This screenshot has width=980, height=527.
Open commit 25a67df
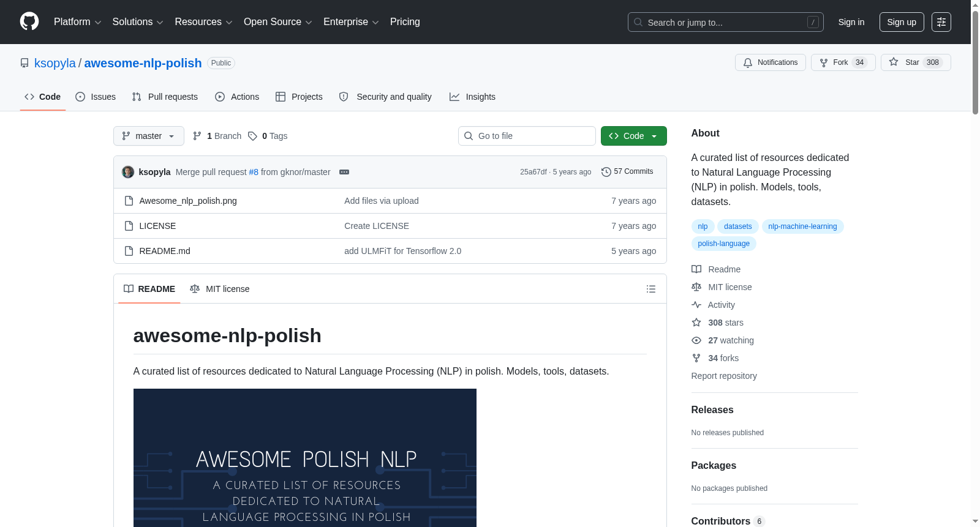[533, 172]
